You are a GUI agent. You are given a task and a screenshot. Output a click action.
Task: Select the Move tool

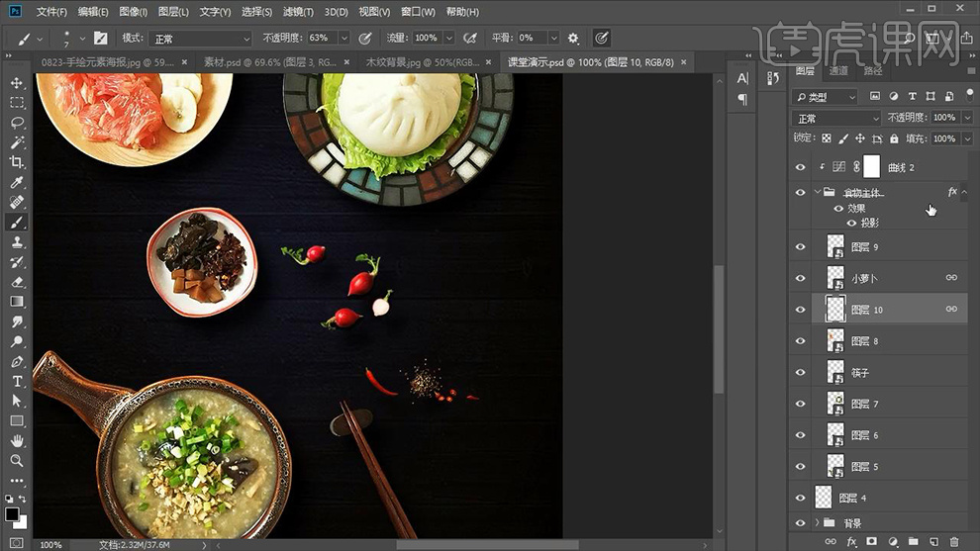click(x=17, y=83)
